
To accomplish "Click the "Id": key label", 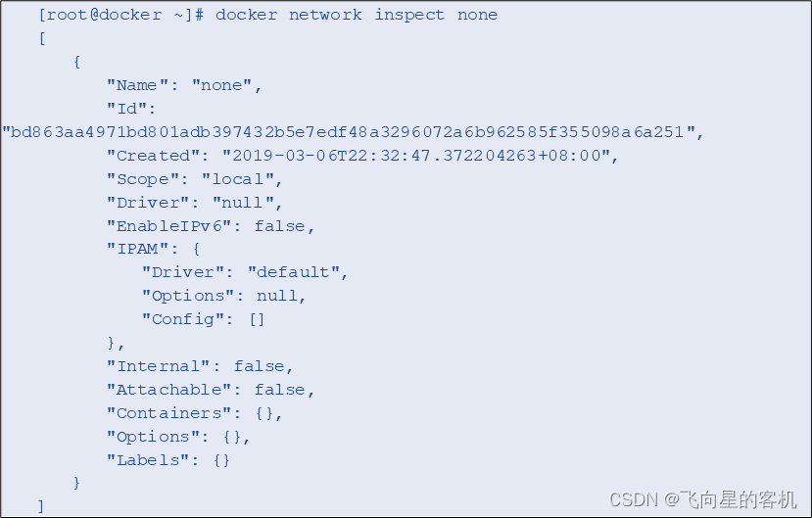I will 131,109.
